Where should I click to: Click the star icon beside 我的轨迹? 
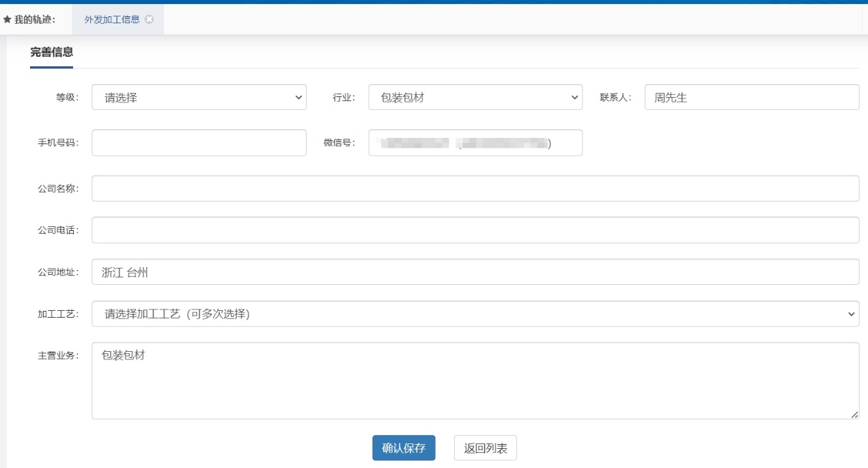pos(7,20)
